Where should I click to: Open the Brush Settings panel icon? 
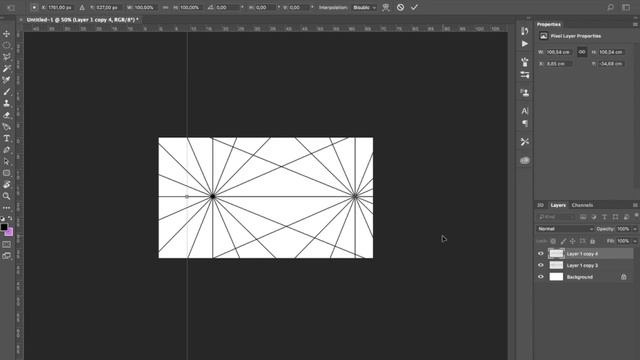(524, 75)
